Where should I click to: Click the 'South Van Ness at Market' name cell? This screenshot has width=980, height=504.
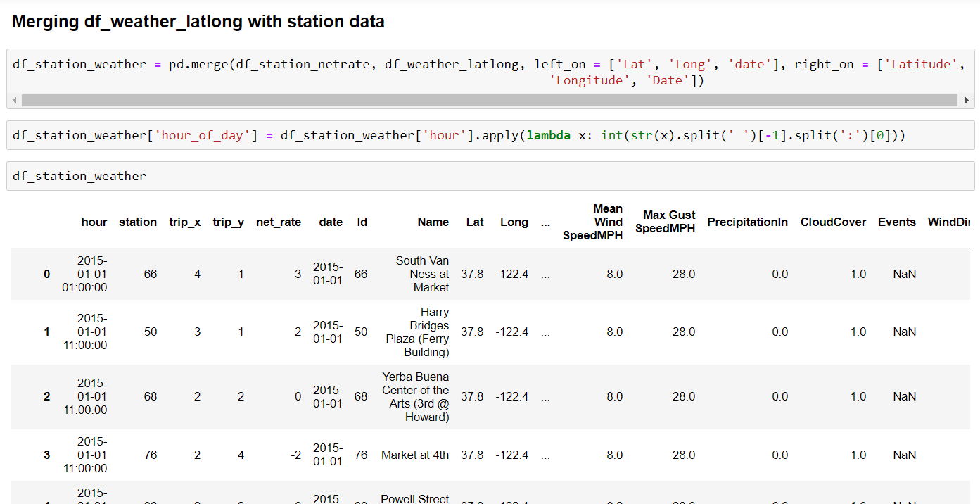tap(422, 275)
